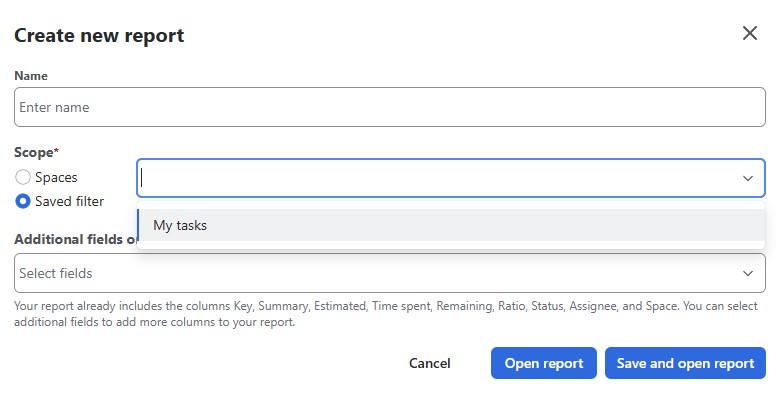
Task: Click Save and open report
Action: (x=685, y=363)
